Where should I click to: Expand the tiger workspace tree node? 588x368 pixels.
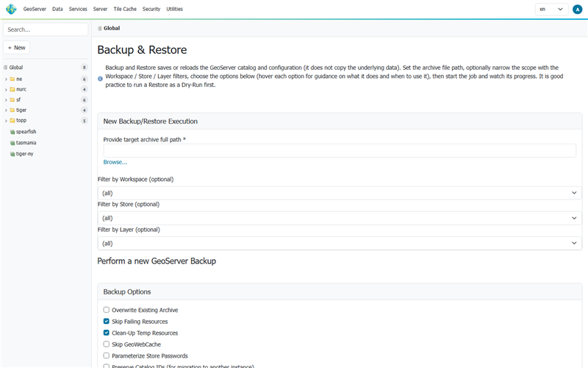6,110
